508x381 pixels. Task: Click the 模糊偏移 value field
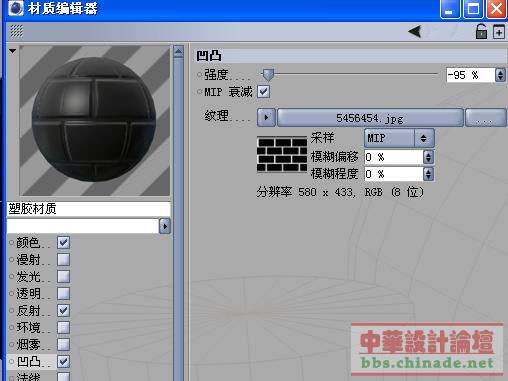394,157
